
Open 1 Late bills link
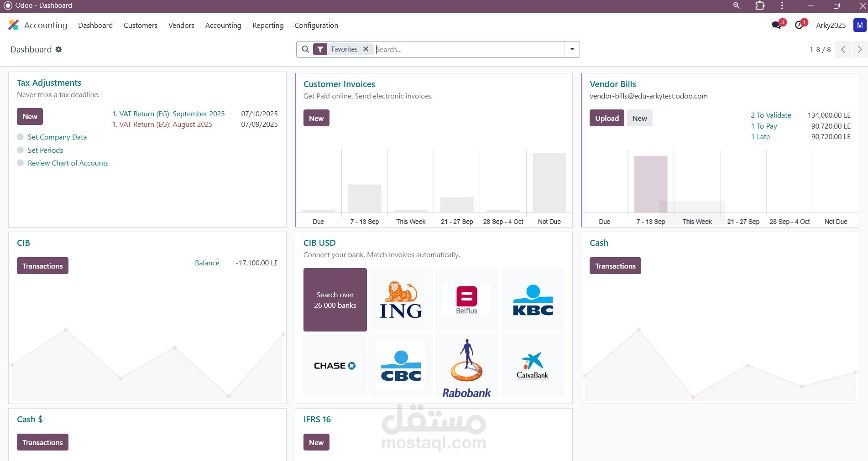coord(760,136)
